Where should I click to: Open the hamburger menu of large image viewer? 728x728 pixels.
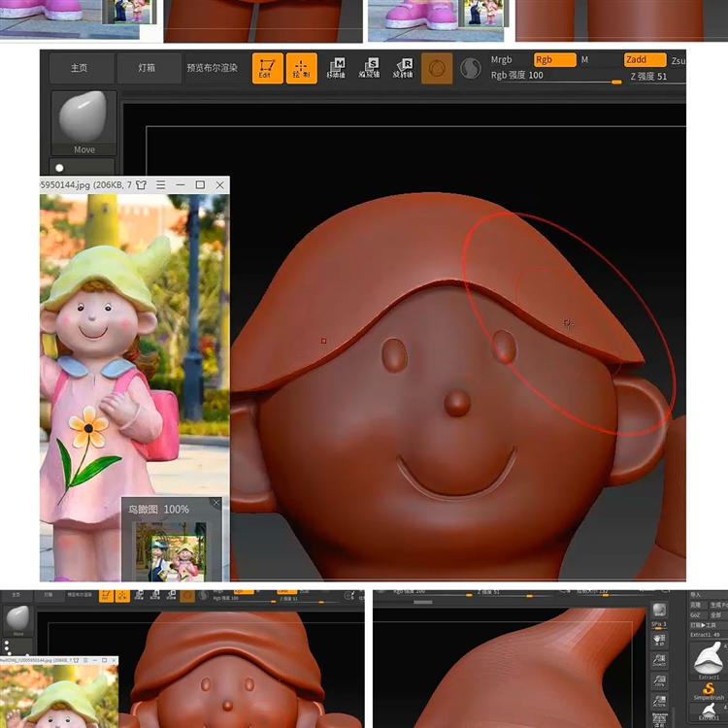[x=160, y=185]
